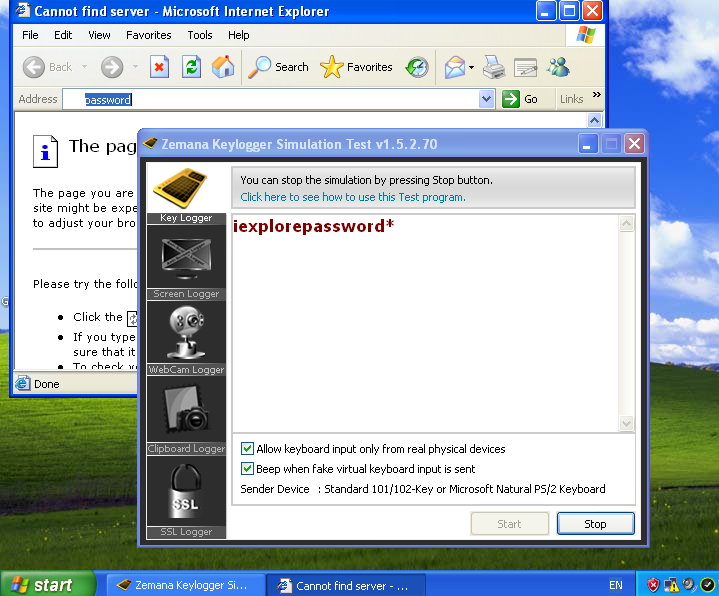Open the Tools menu in Internet Explorer
The height and width of the screenshot is (596, 719).
click(199, 35)
